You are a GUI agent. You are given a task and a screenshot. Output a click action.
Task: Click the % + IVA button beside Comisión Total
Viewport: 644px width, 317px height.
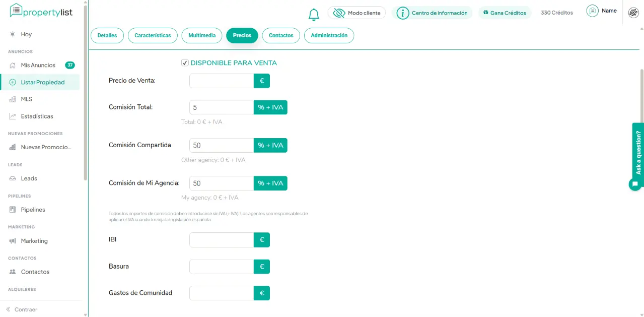270,107
